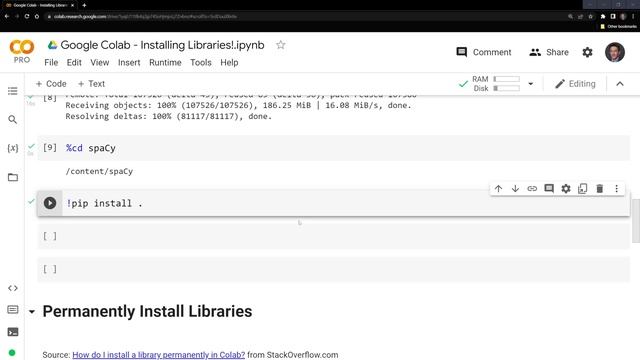
Task: Click the Colab PRO logo
Action: [22, 51]
